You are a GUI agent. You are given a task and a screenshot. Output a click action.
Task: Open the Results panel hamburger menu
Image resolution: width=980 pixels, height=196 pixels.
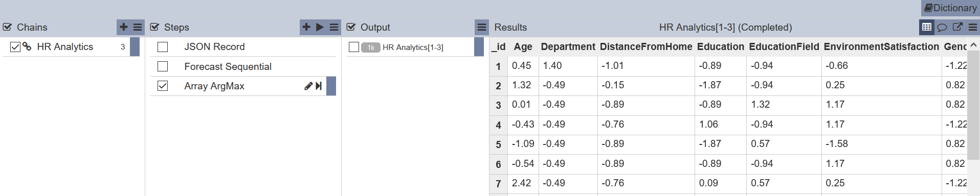point(973,27)
